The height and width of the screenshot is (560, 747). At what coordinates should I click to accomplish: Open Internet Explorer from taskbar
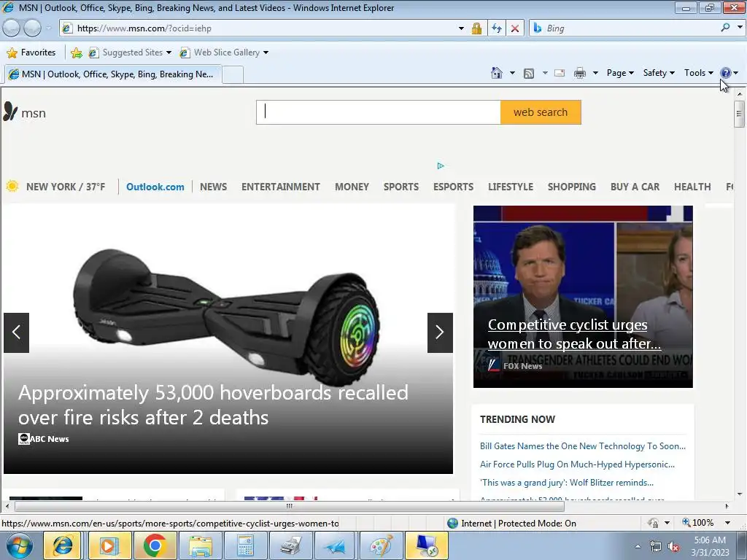coord(63,545)
